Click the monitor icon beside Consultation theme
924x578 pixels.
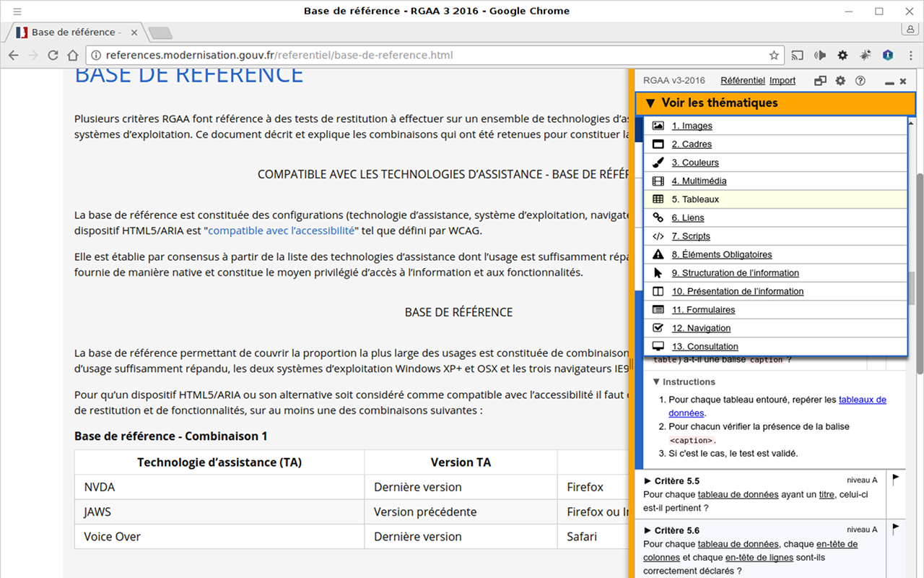click(658, 347)
